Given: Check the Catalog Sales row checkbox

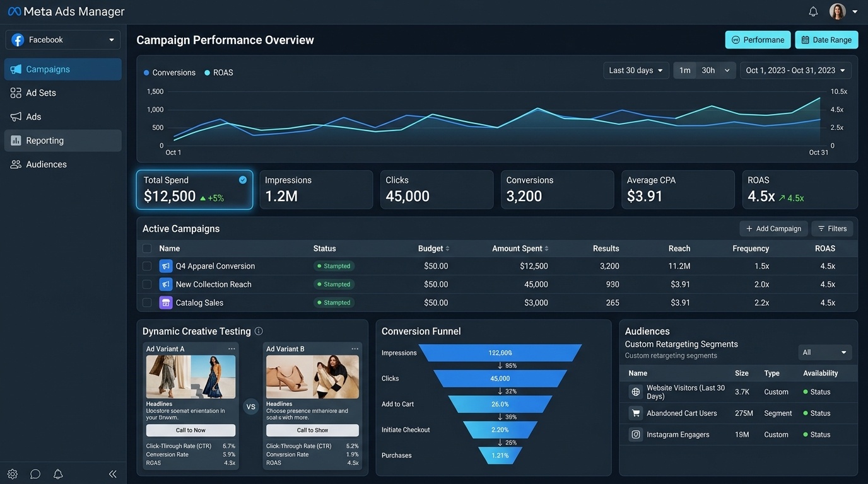Looking at the screenshot, I should point(147,302).
